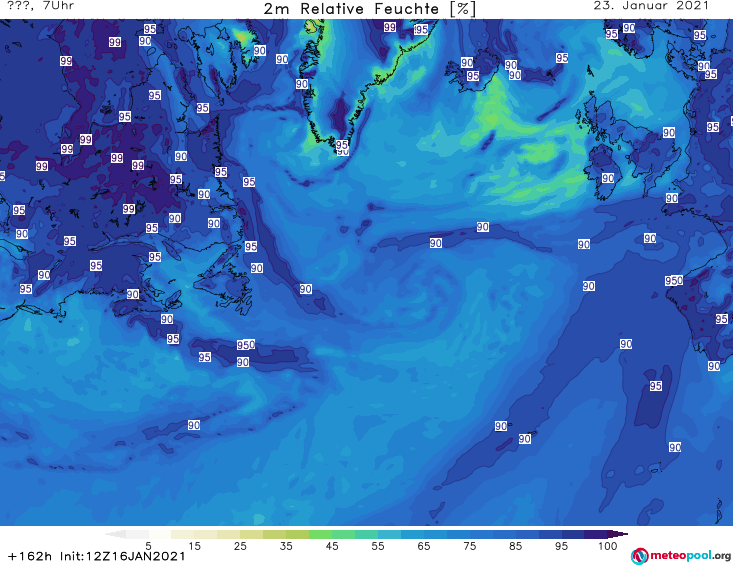
Task: Click the '???, 7Uhr' time label
Action: click(x=41, y=6)
